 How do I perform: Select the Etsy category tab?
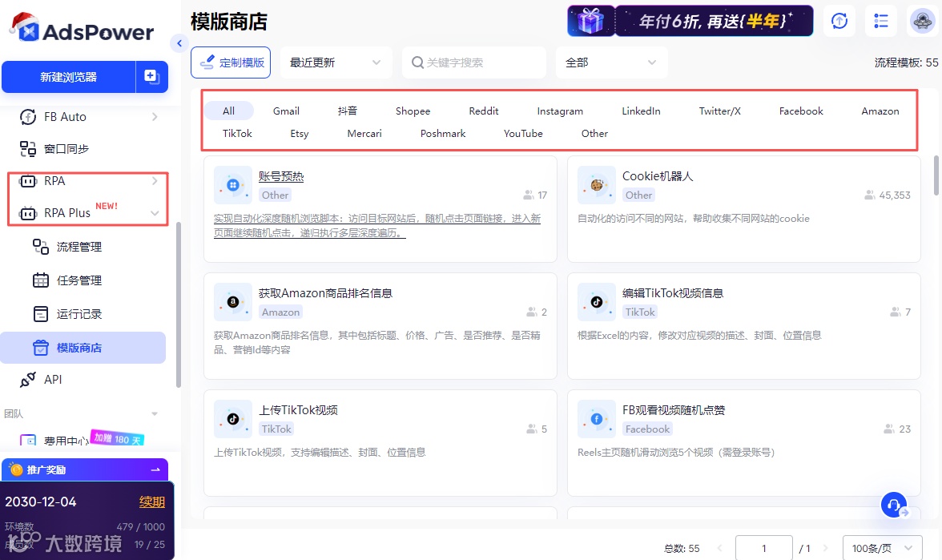coord(300,133)
